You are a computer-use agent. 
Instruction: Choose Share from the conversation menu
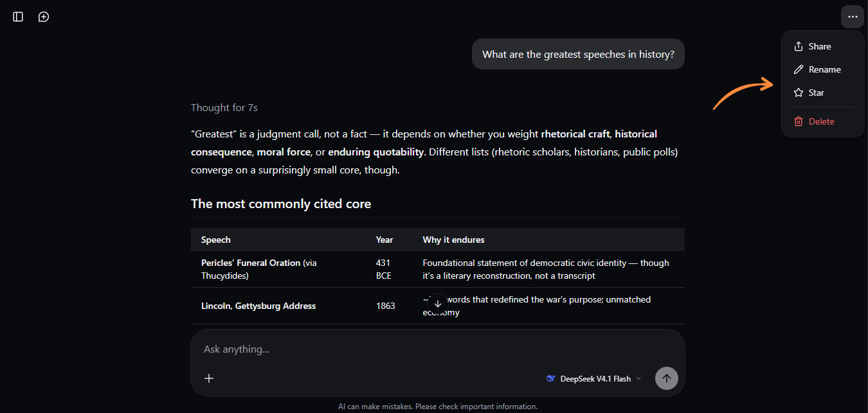822,46
